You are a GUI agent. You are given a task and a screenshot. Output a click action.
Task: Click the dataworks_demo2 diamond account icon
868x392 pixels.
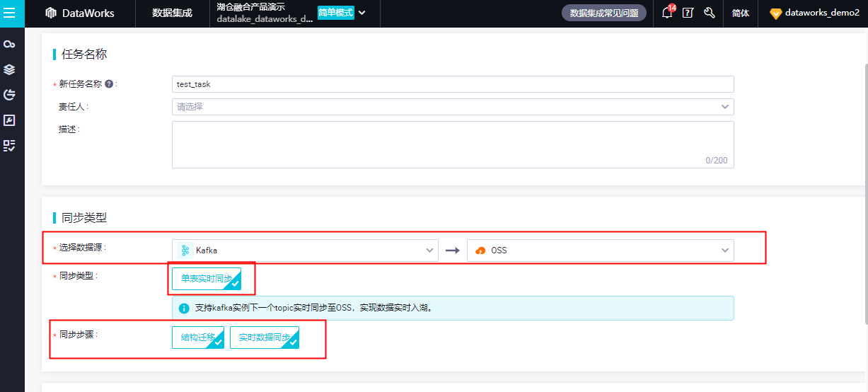pyautogui.click(x=776, y=13)
